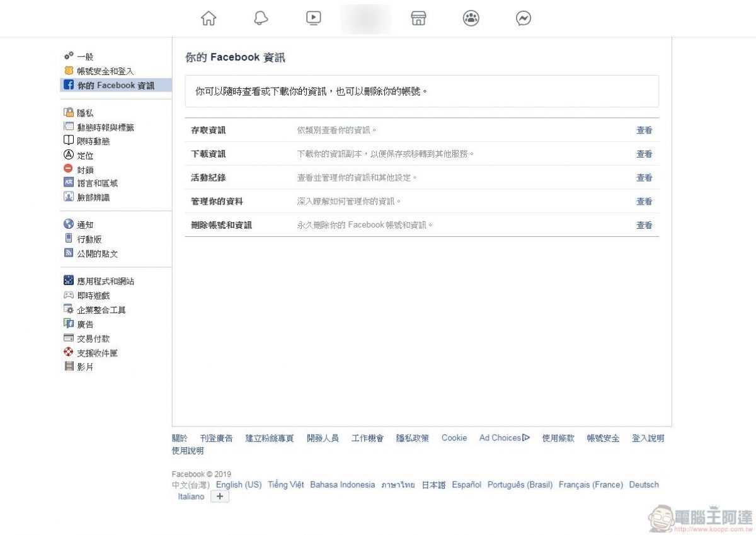This screenshot has width=756, height=535.
Task: Click the red block icon beside 封鎖
Action: click(69, 169)
